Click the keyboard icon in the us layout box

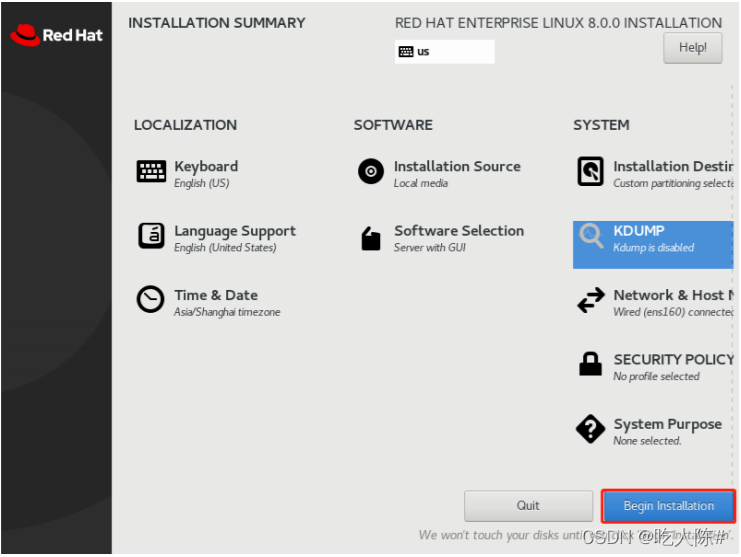[x=406, y=51]
